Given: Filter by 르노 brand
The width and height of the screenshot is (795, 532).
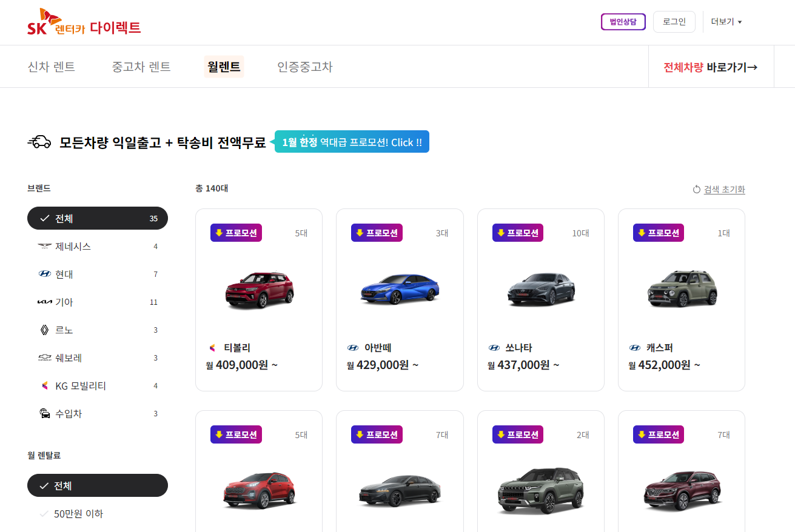Looking at the screenshot, I should [98, 330].
